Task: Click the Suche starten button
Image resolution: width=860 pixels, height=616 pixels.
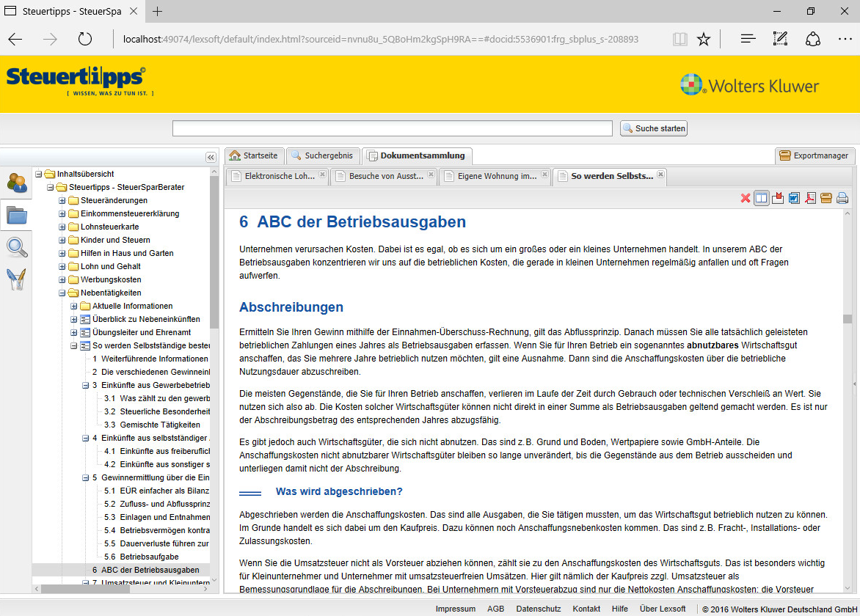Action: coord(653,128)
